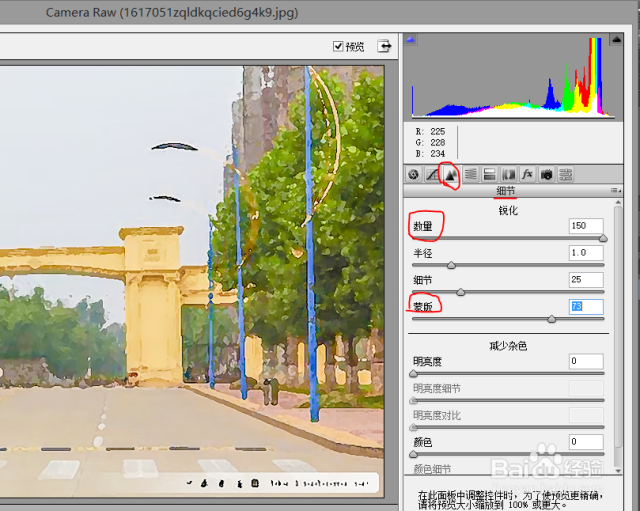Click the 半径 value field showing 1.0
The height and width of the screenshot is (511, 640).
tap(586, 253)
